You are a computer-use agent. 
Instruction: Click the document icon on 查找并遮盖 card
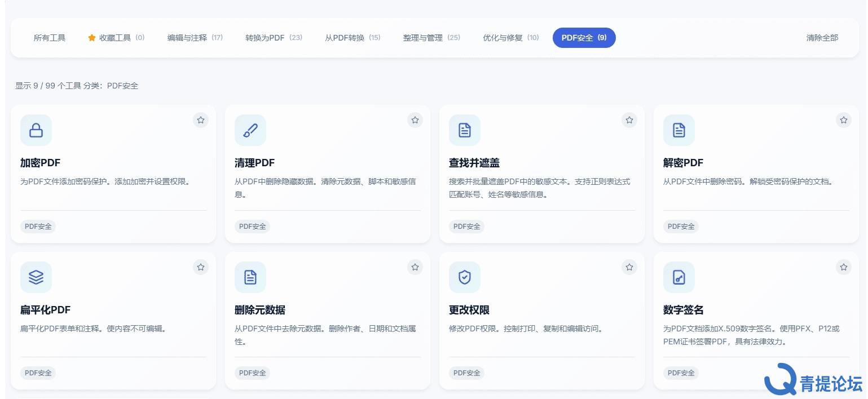click(x=465, y=130)
